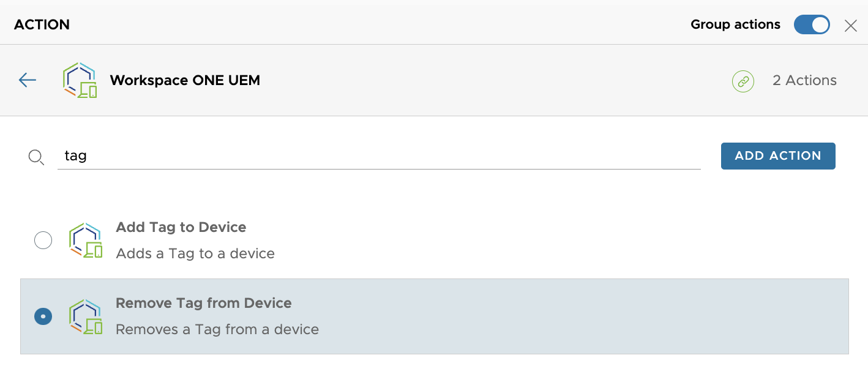Close the ACTION panel with the X
The height and width of the screenshot is (377, 868).
(851, 25)
